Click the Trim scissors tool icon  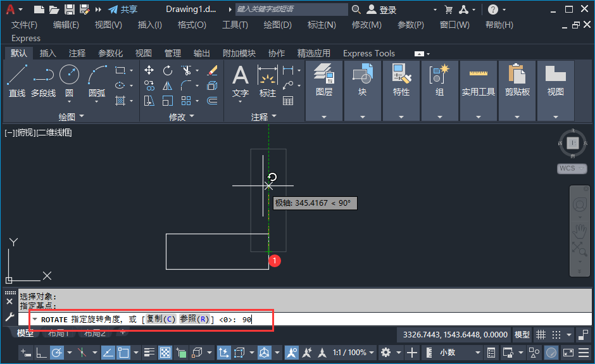point(186,70)
